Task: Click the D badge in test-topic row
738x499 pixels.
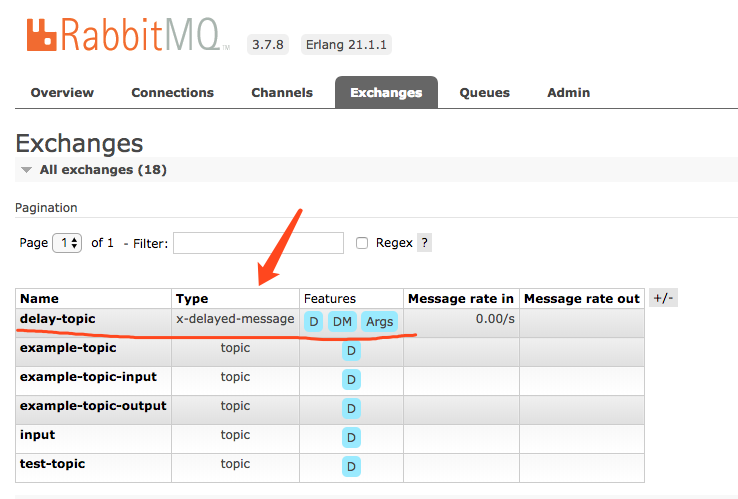Action: pos(351,467)
